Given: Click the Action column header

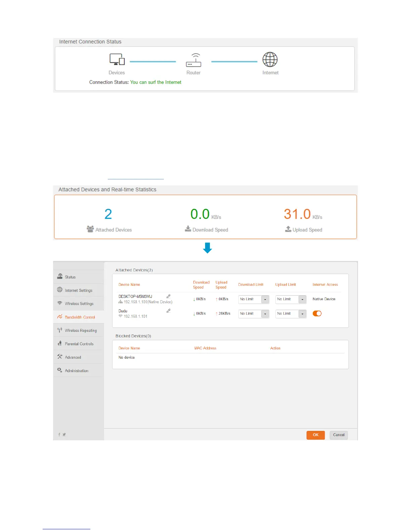Looking at the screenshot, I should tap(275, 348).
